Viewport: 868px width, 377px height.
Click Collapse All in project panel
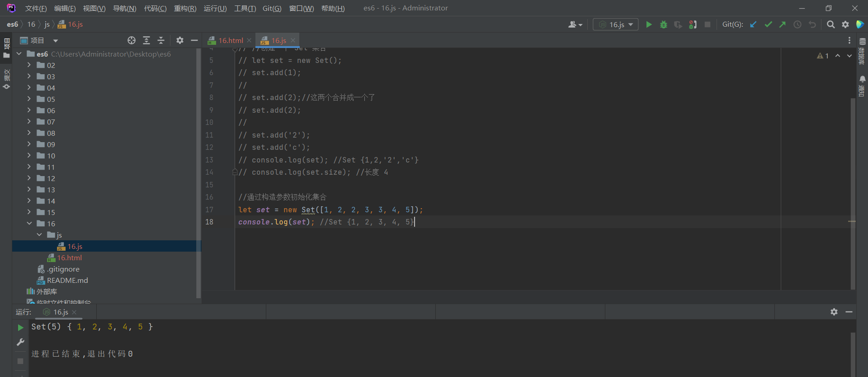pyautogui.click(x=161, y=40)
